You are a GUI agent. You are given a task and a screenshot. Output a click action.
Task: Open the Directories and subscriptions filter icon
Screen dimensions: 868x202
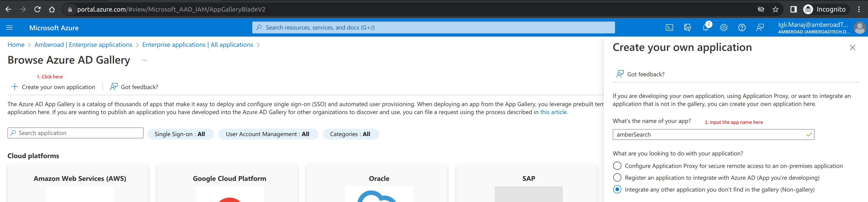click(687, 28)
